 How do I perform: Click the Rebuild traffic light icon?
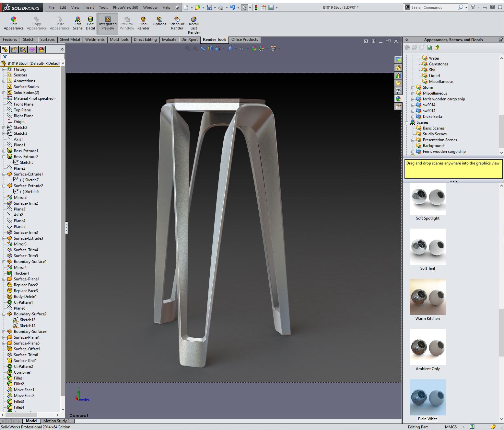pos(256,7)
